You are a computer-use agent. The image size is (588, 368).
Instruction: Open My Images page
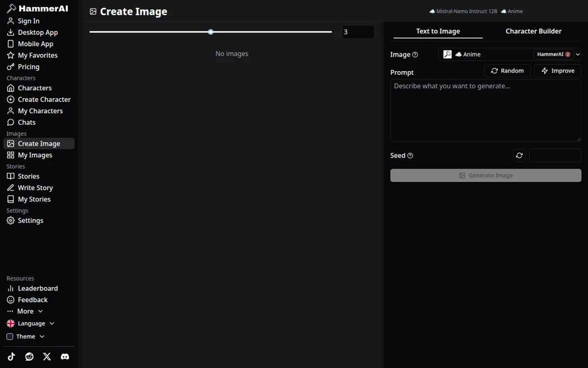coord(39,155)
